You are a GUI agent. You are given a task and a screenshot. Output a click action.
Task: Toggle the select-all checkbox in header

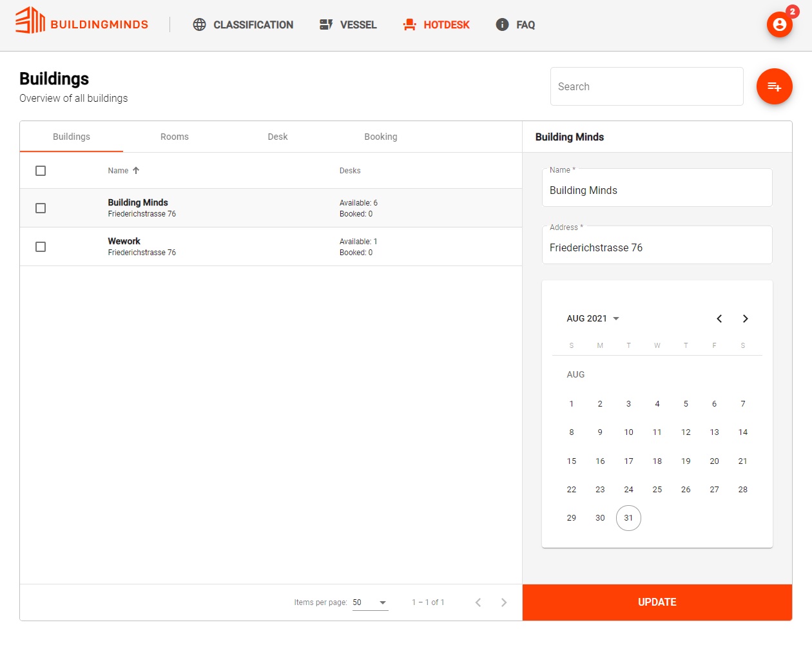(x=41, y=171)
